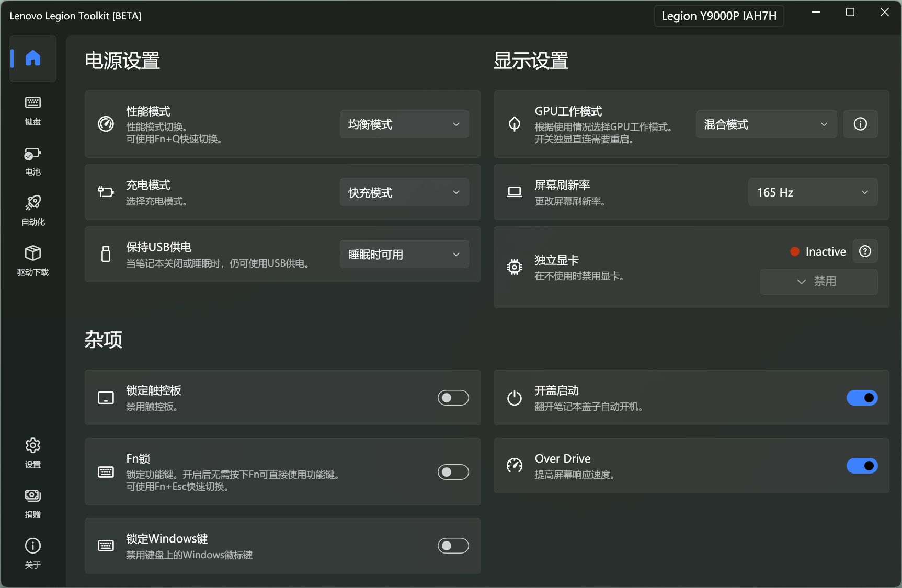Click the 显示设置 heading

(x=531, y=61)
